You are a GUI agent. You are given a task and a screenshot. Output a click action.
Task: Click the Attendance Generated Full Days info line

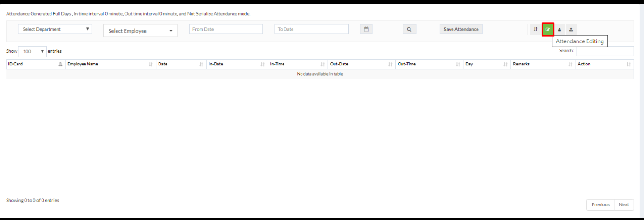click(128, 14)
